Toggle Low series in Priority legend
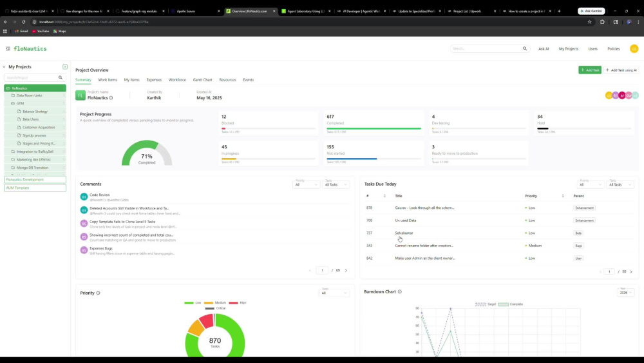The image size is (644, 363). tap(193, 302)
